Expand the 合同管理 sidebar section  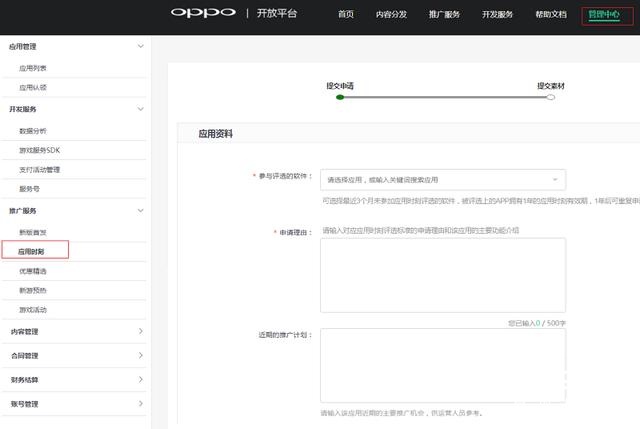(x=140, y=355)
